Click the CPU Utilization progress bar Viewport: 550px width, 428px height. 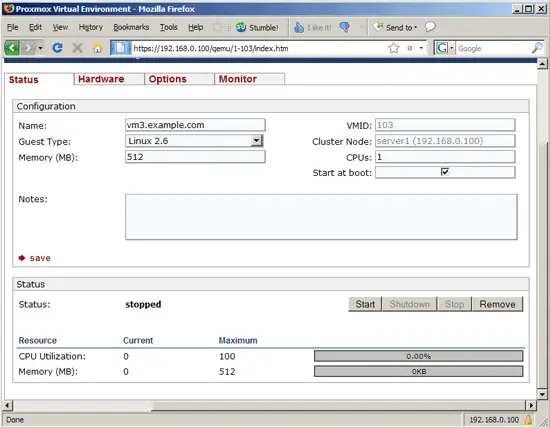tap(418, 356)
